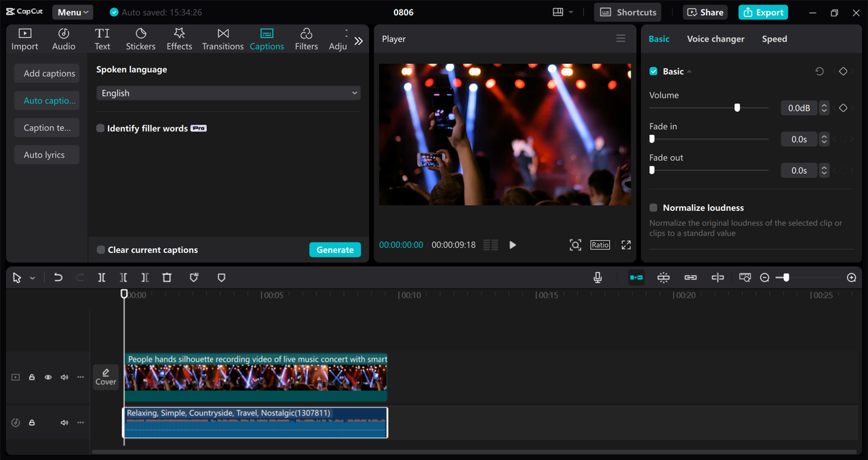
Task: Switch to the Voice changer tab
Action: pos(715,39)
